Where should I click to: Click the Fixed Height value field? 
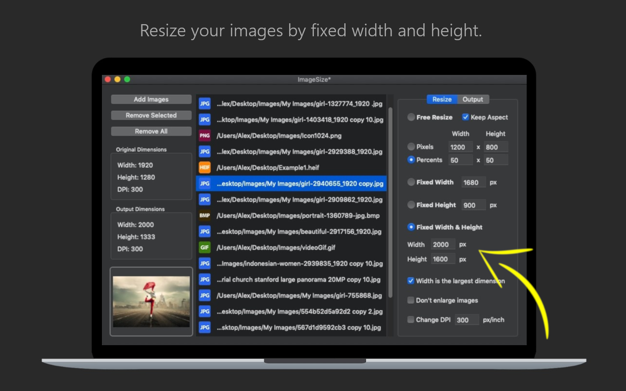pyautogui.click(x=473, y=205)
